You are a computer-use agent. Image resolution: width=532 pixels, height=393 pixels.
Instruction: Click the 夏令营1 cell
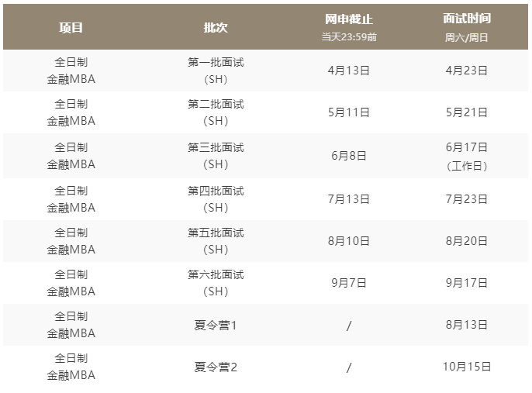coord(216,326)
